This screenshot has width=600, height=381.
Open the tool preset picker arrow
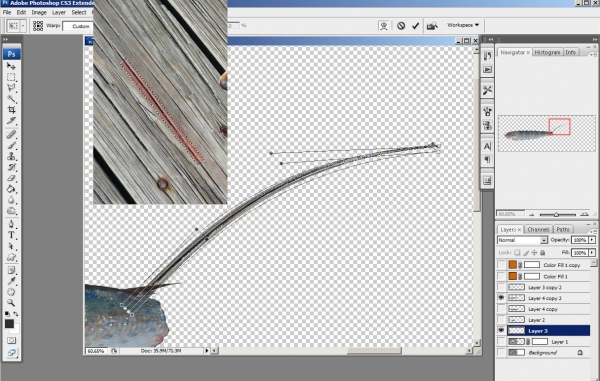pos(23,26)
